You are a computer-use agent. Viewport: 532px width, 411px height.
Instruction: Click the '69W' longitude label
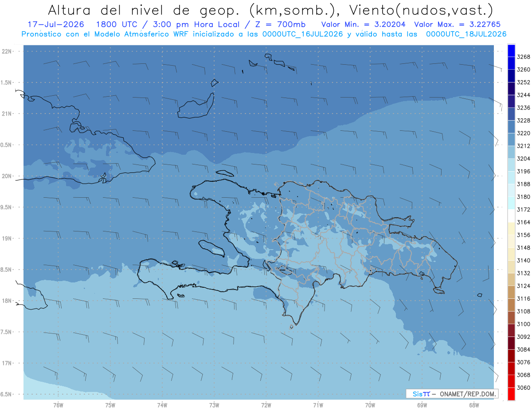click(x=422, y=405)
